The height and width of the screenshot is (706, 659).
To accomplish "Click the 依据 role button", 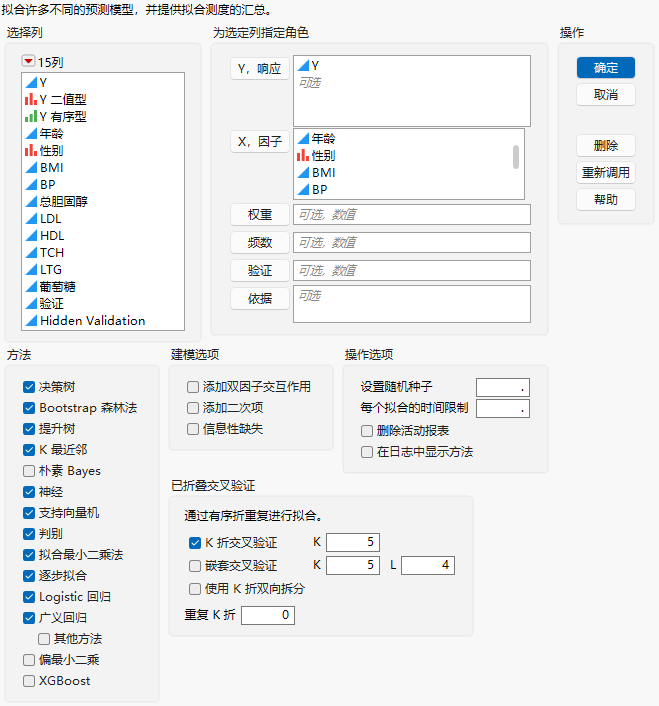I will pos(260,299).
